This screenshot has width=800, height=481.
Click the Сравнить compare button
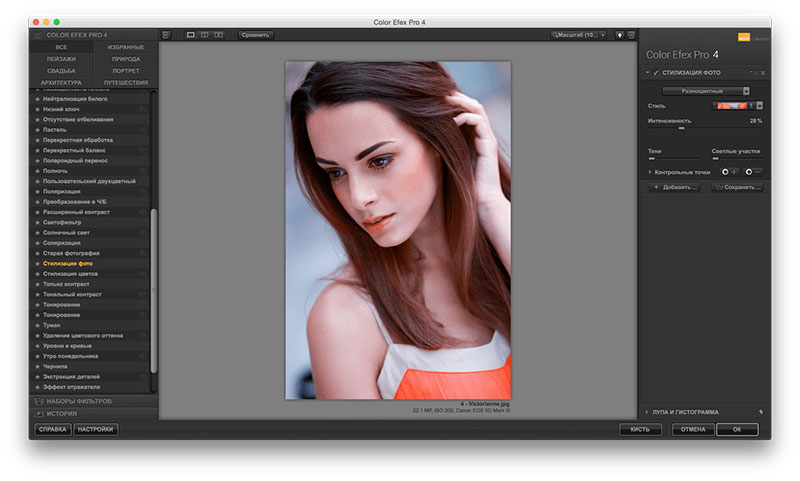pos(256,35)
